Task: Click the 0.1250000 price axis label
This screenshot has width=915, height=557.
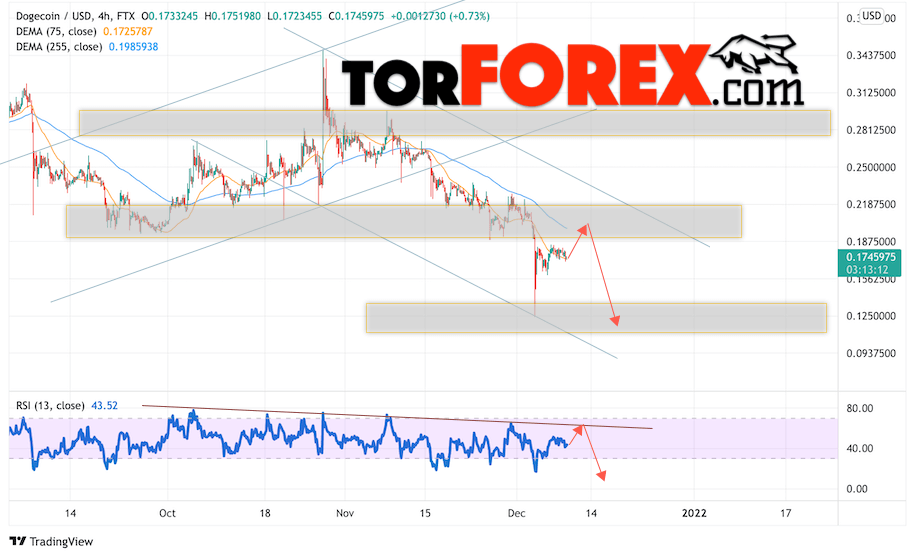Action: coord(871,316)
